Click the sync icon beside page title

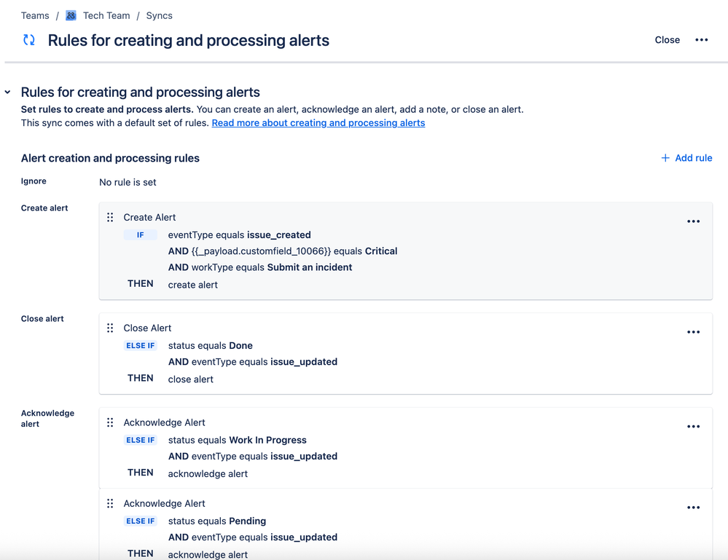[x=29, y=40]
